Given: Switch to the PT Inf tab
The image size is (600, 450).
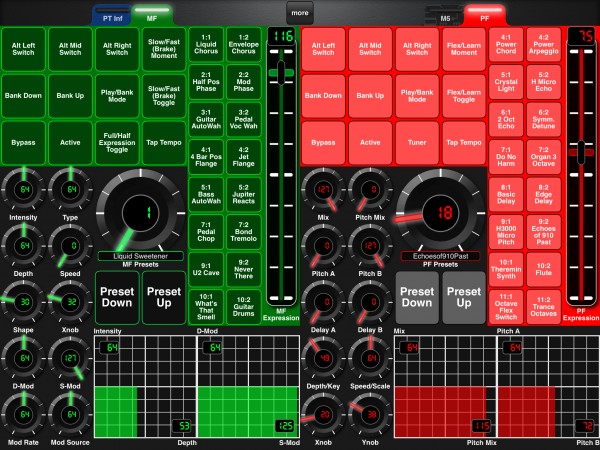Looking at the screenshot, I should (x=112, y=15).
